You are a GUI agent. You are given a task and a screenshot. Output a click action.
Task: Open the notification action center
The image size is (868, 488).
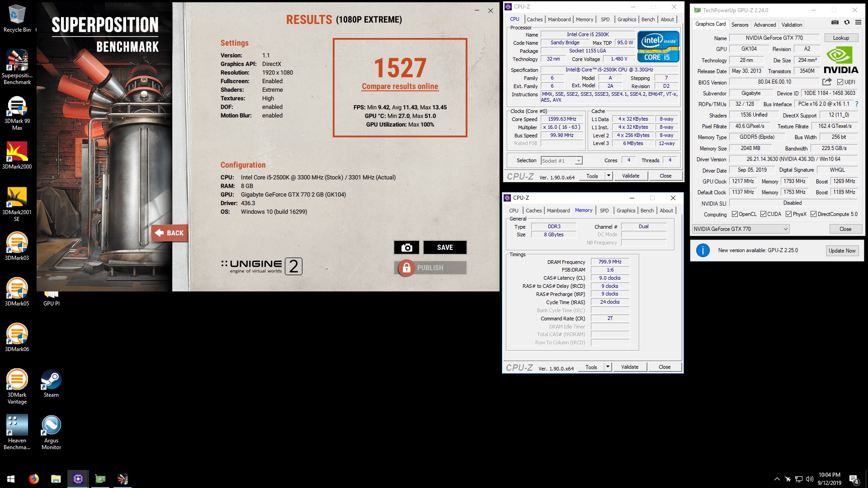click(854, 479)
